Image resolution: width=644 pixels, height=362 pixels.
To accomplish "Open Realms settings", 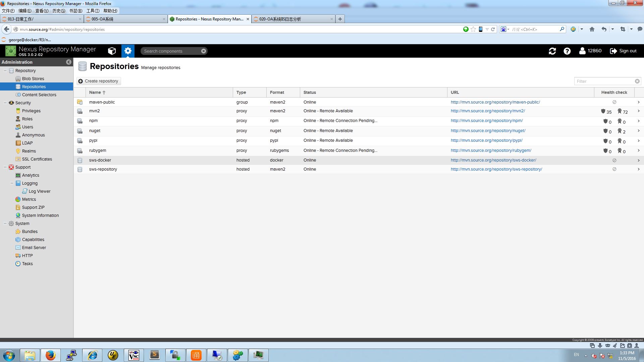I will pos(29,151).
